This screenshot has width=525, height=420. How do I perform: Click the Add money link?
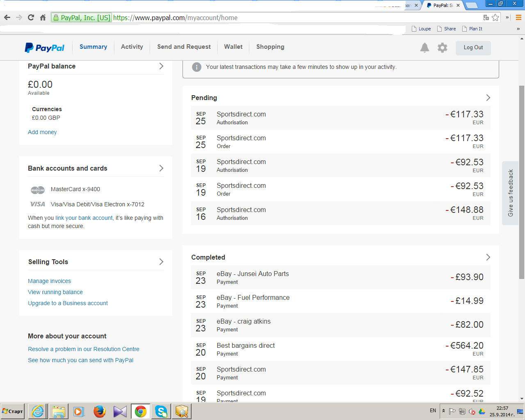tap(42, 132)
